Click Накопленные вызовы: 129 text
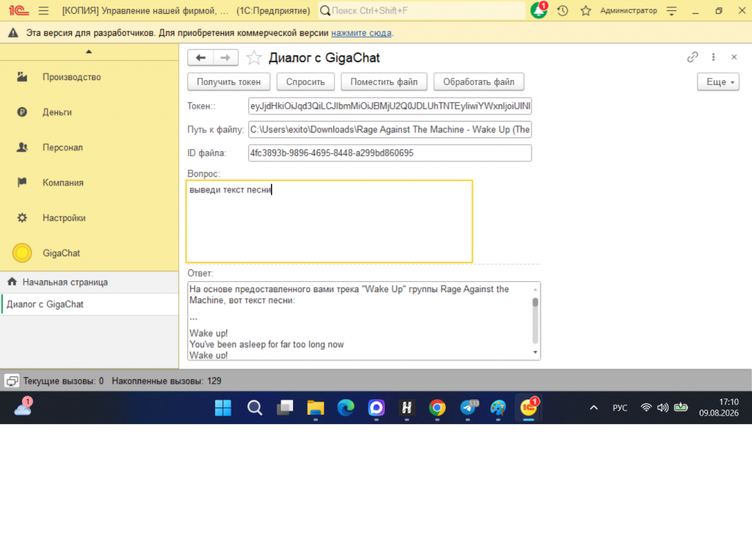The height and width of the screenshot is (560, 752). (x=167, y=381)
